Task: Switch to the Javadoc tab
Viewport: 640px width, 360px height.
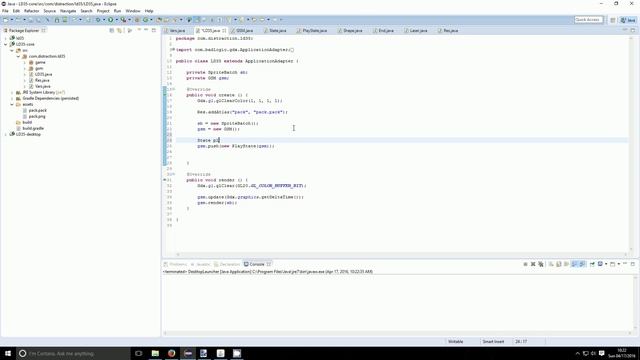Action: (x=200, y=264)
